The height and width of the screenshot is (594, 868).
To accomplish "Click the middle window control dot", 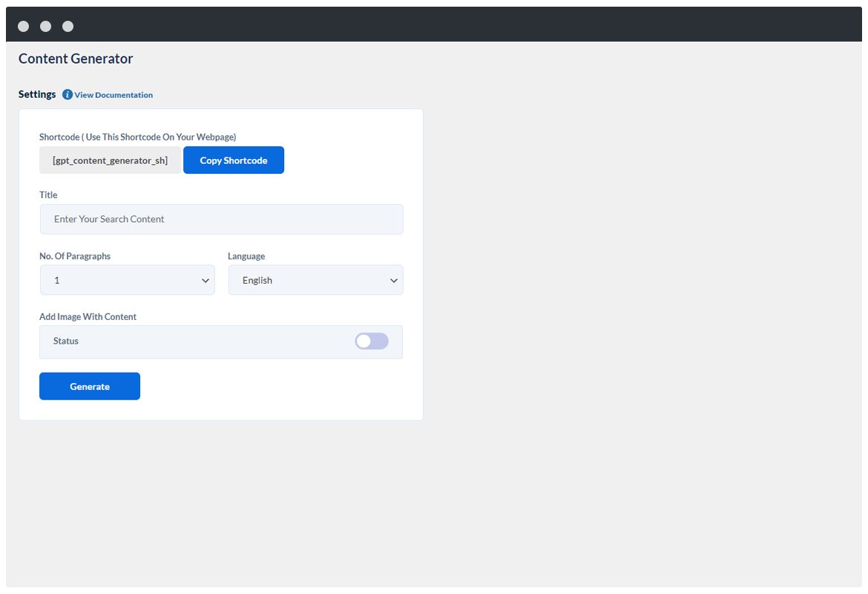I will [x=45, y=27].
